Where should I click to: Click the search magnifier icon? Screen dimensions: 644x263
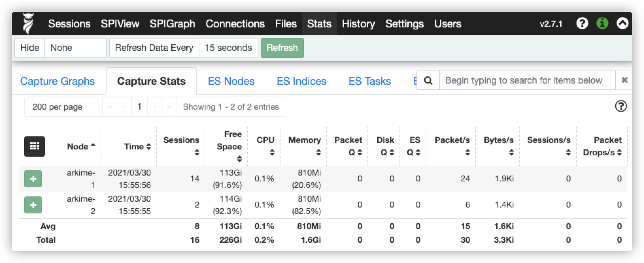tap(428, 80)
